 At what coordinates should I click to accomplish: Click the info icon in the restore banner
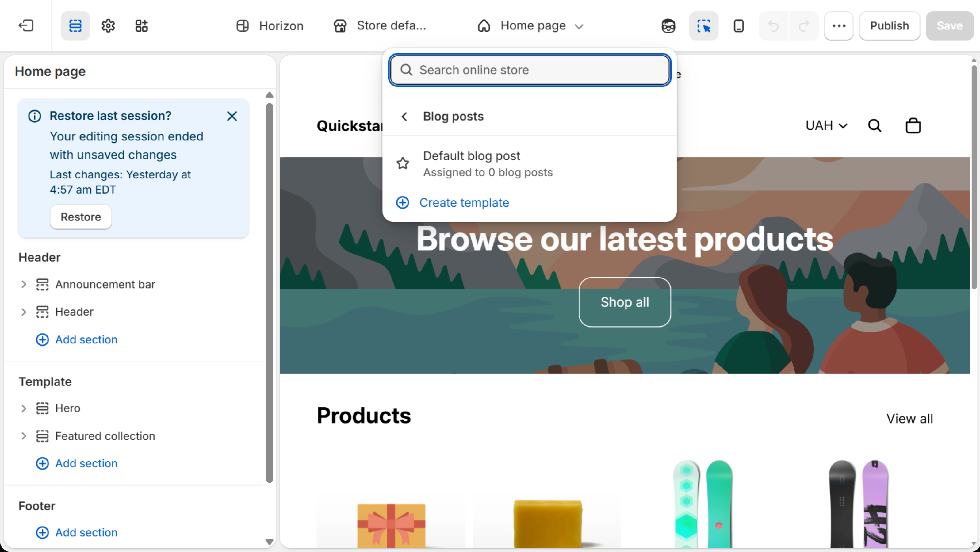coord(35,116)
